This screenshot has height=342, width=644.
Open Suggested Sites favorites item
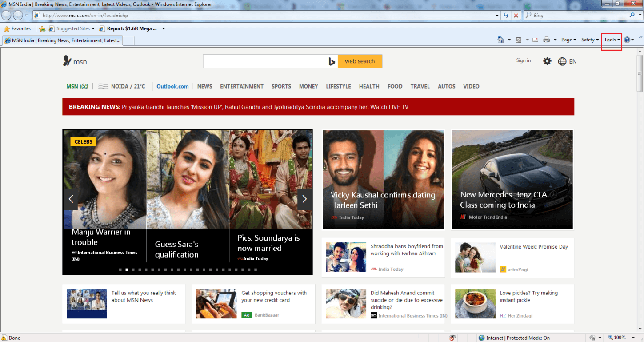[72, 28]
